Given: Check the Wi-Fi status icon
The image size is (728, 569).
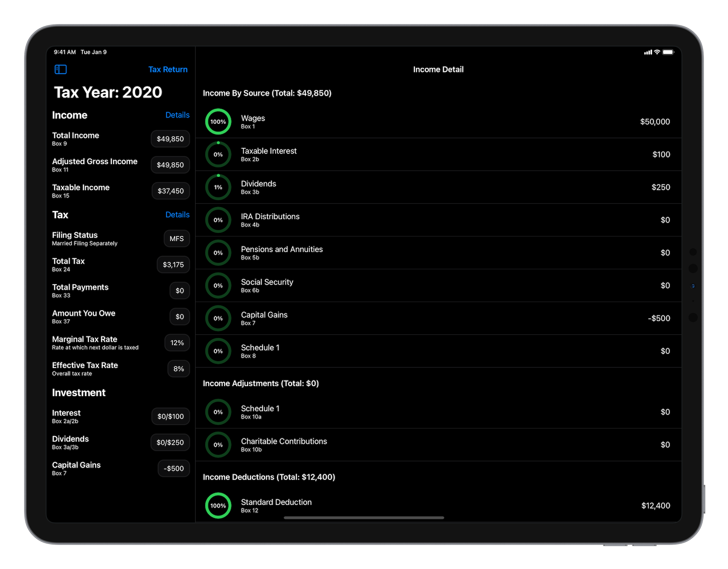Looking at the screenshot, I should [x=657, y=52].
